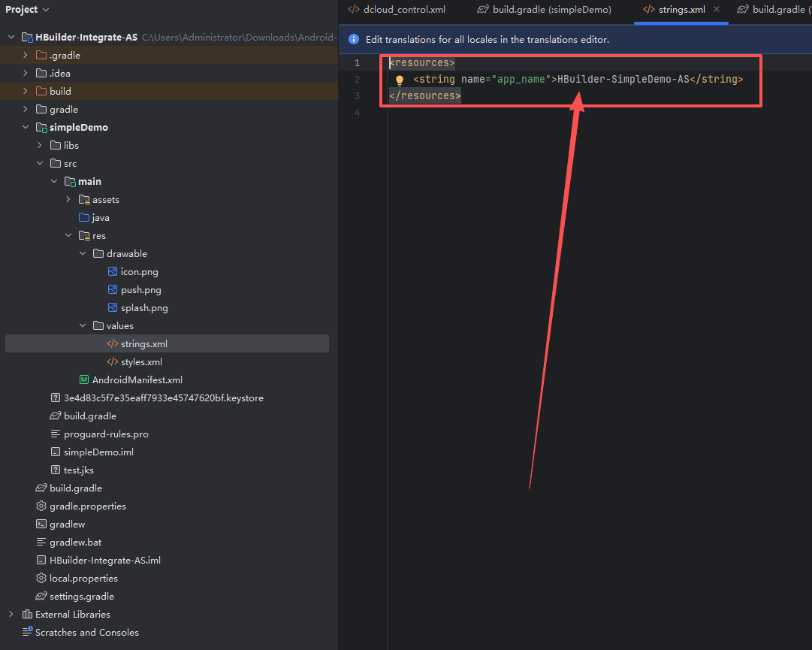Click the icon.png image file icon
The image size is (812, 650).
(113, 271)
